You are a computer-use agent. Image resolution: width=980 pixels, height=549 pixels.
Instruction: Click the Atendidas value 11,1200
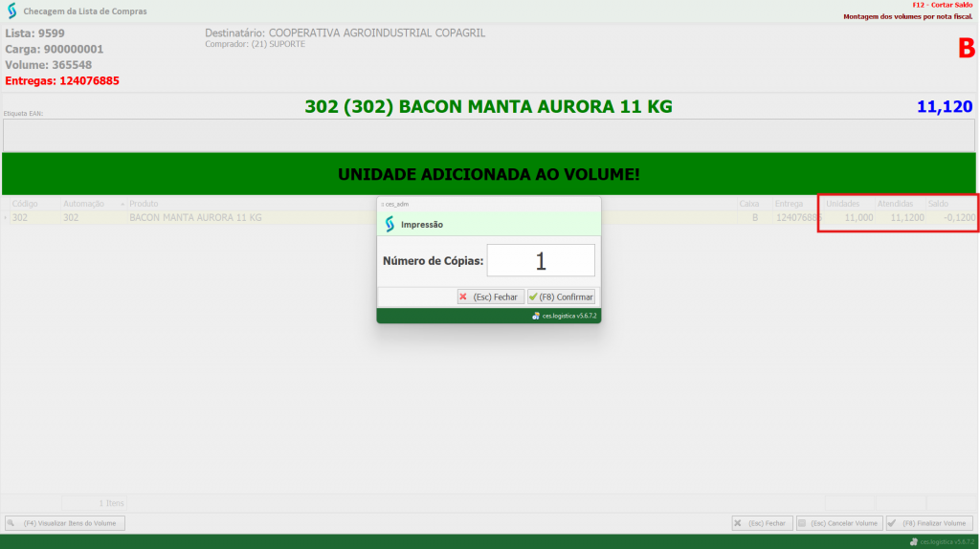(907, 217)
